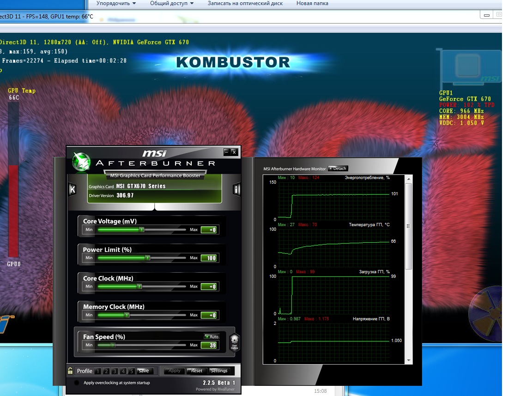Click the Напряжение ГП voltage graph
532x396 pixels.
333,342
